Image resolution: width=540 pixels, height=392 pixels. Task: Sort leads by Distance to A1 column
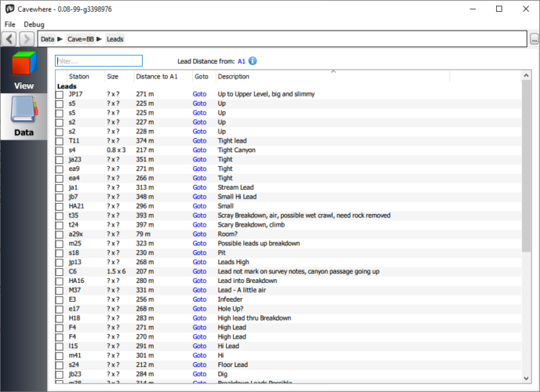click(x=157, y=77)
